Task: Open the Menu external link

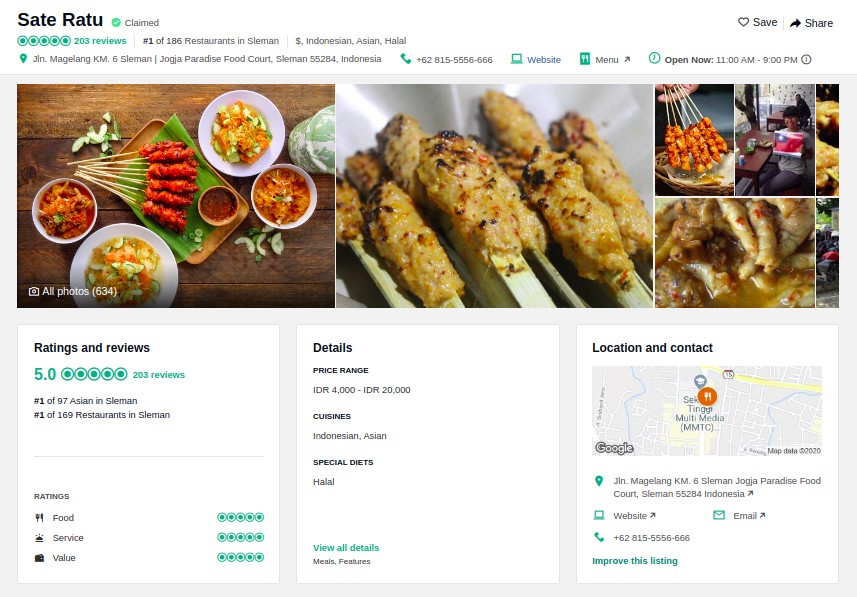Action: coord(612,60)
